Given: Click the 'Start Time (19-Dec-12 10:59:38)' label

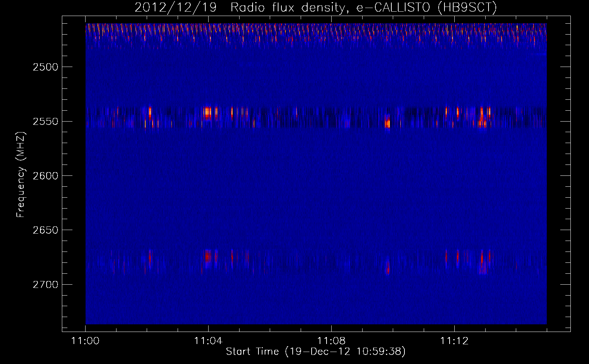Looking at the screenshot, I should [316, 352].
